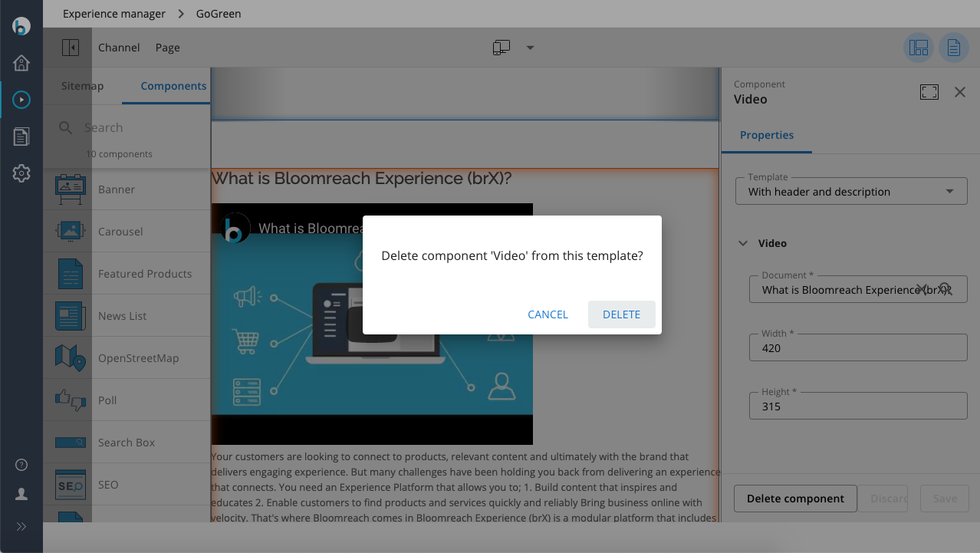Click the '10 components' count text
Screen dimensions: 980x553
[119, 154]
